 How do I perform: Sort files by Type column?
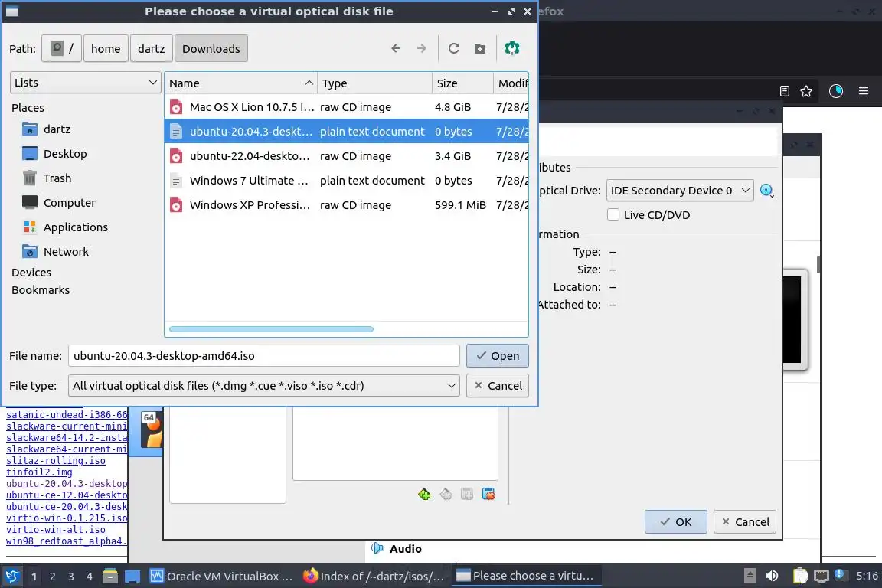[374, 83]
